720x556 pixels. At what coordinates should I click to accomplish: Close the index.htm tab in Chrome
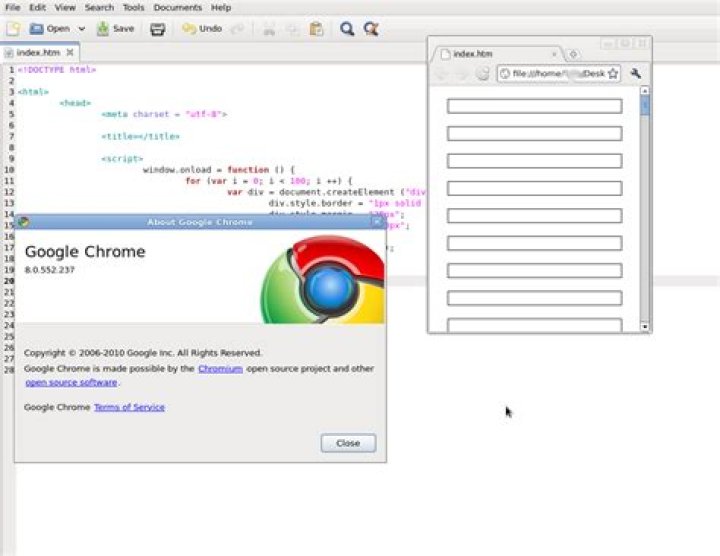pos(554,54)
